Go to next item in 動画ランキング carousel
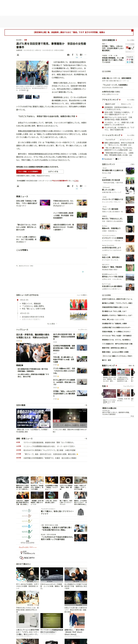 point(133,372)
